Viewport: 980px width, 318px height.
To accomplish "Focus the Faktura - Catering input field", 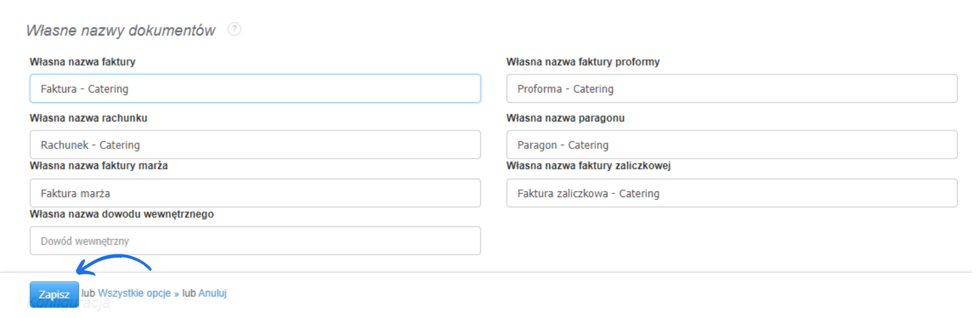I will [x=255, y=89].
